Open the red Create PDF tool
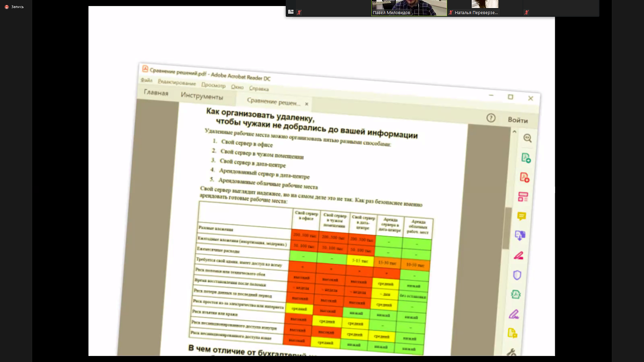The width and height of the screenshot is (644, 362). (x=524, y=177)
